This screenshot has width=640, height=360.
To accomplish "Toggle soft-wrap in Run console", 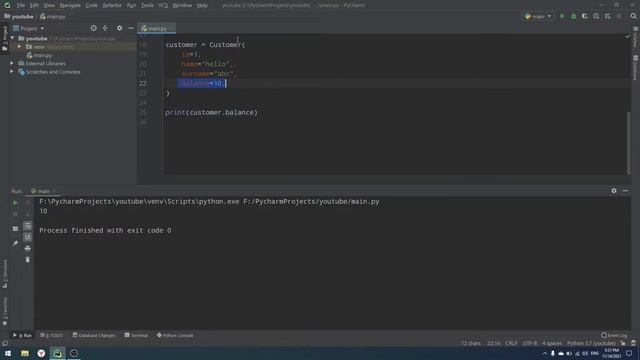I will pyautogui.click(x=27, y=226).
